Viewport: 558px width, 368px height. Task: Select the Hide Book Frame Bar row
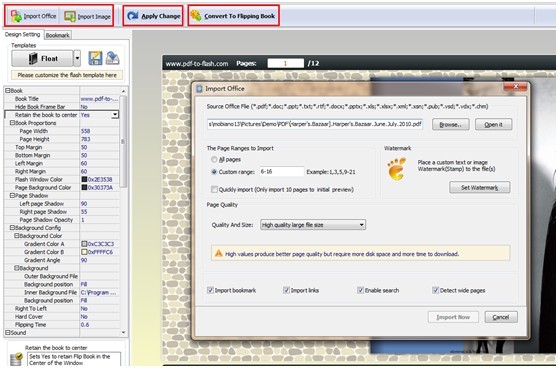(62, 107)
